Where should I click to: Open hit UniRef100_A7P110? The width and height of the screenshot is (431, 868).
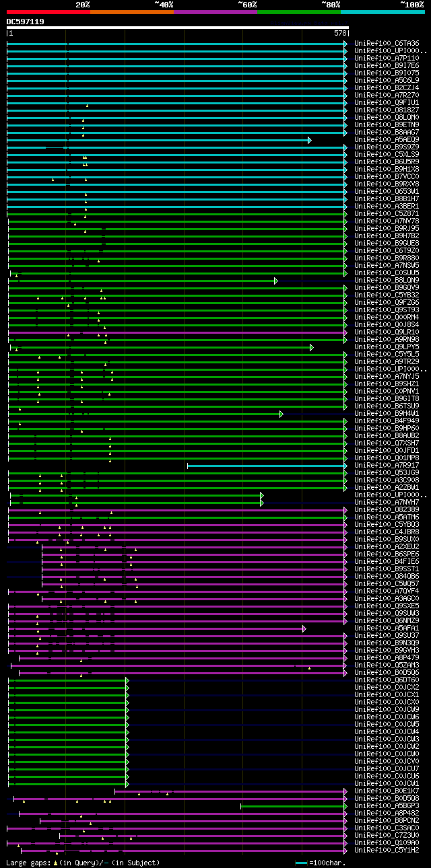click(387, 59)
